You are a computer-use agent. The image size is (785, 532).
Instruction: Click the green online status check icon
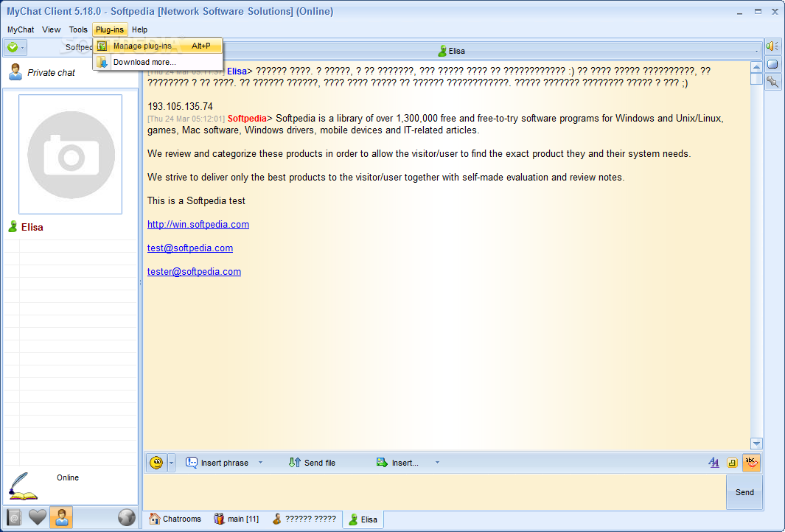click(x=13, y=47)
